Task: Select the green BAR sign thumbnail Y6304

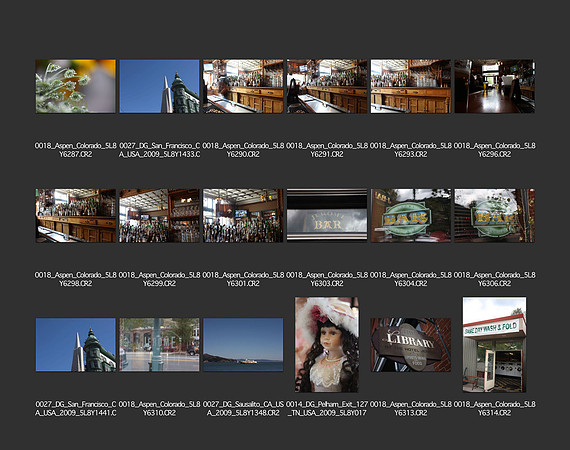Action: pos(411,216)
